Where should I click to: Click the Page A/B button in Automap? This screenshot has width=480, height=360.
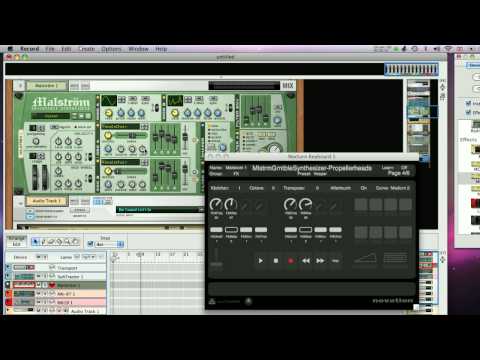click(398, 173)
